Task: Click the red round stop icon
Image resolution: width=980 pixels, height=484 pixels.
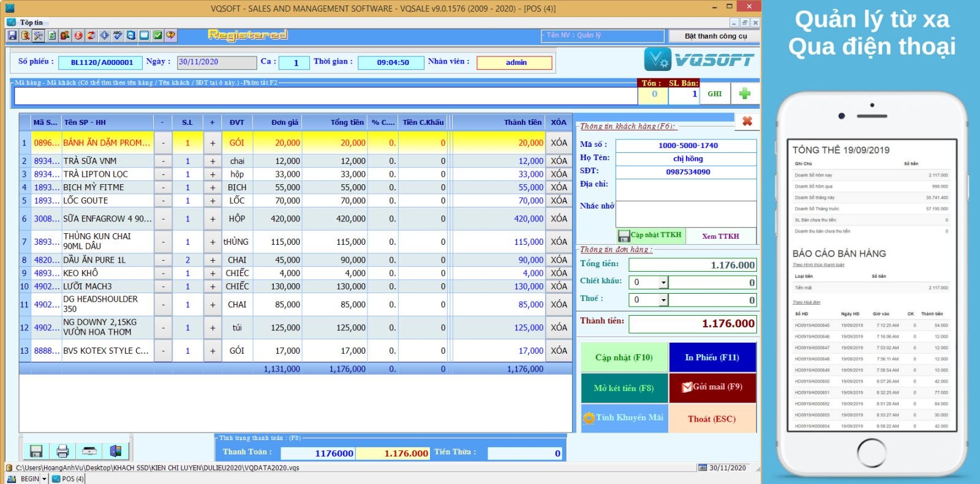Action: [78, 35]
